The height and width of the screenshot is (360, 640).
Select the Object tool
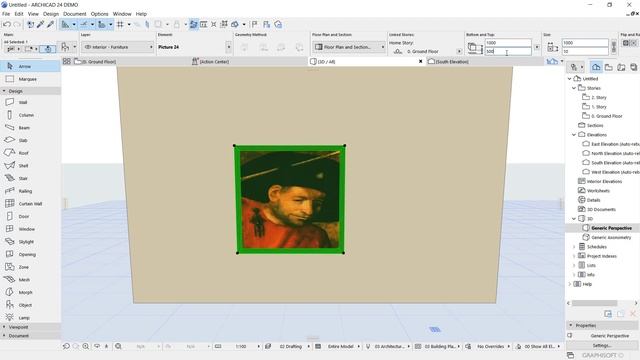(30, 305)
